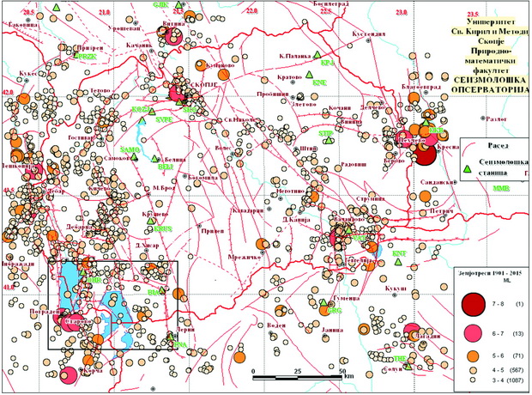Click the KPJ station triangle near К.Паланка
This screenshot has width=532, height=395.
[x=317, y=55]
